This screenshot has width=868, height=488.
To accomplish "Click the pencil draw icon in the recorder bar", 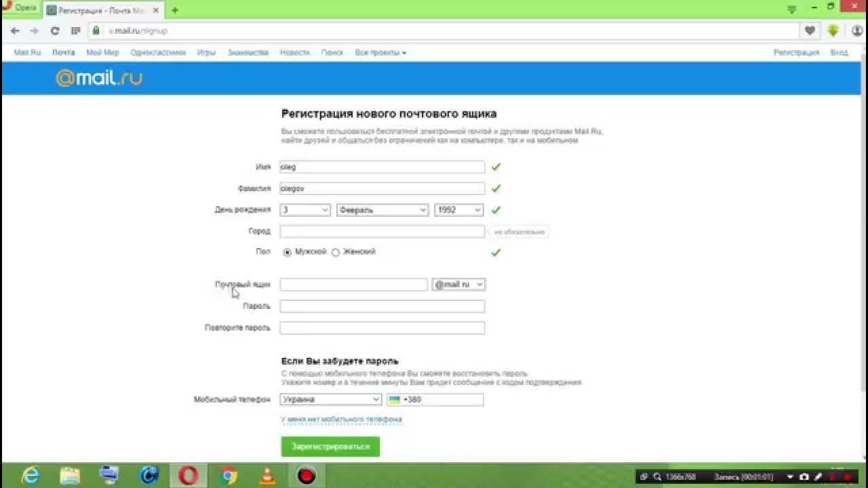I will pyautogui.click(x=818, y=477).
